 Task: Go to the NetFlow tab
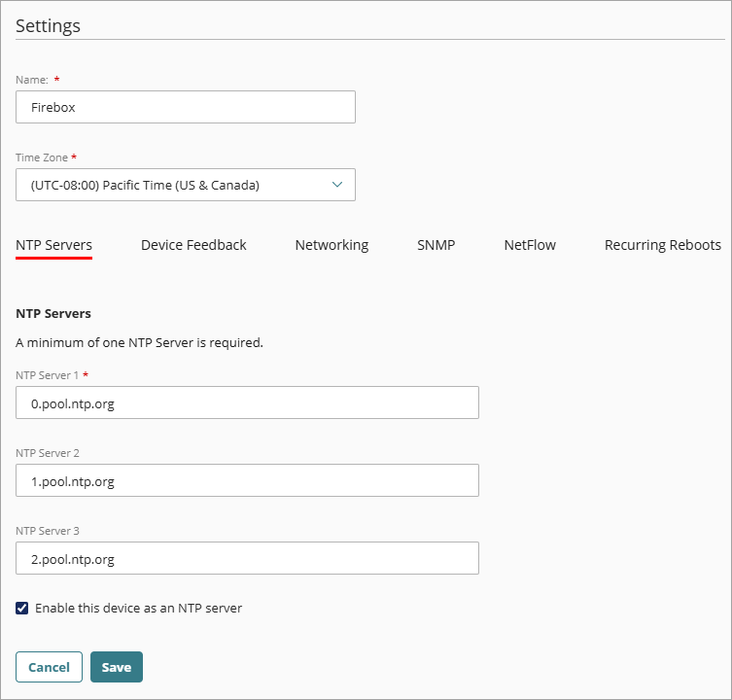(x=530, y=245)
